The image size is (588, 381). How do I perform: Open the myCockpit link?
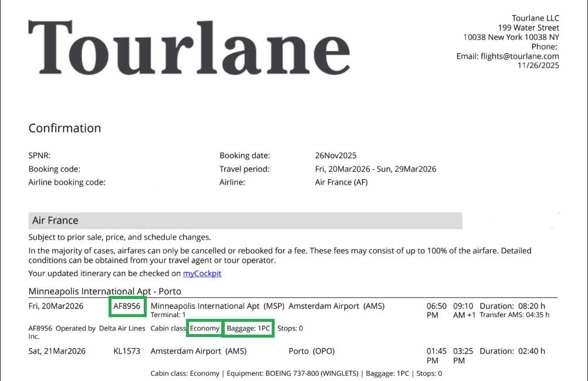(x=202, y=273)
